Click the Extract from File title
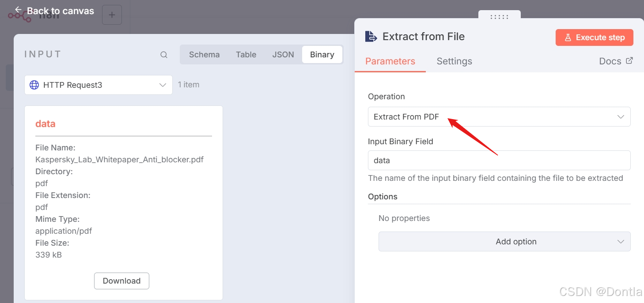This screenshot has height=303, width=644. click(x=424, y=37)
